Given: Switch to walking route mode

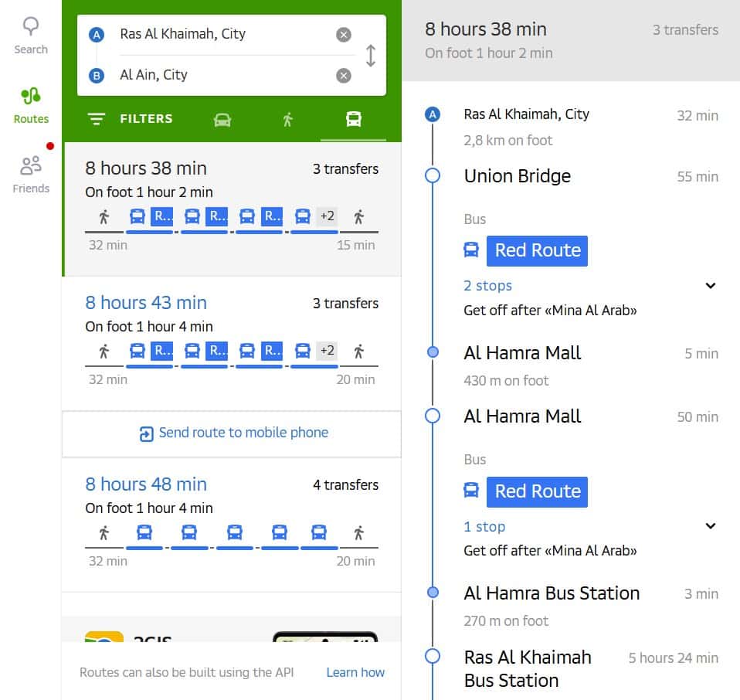Looking at the screenshot, I should pyautogui.click(x=288, y=120).
